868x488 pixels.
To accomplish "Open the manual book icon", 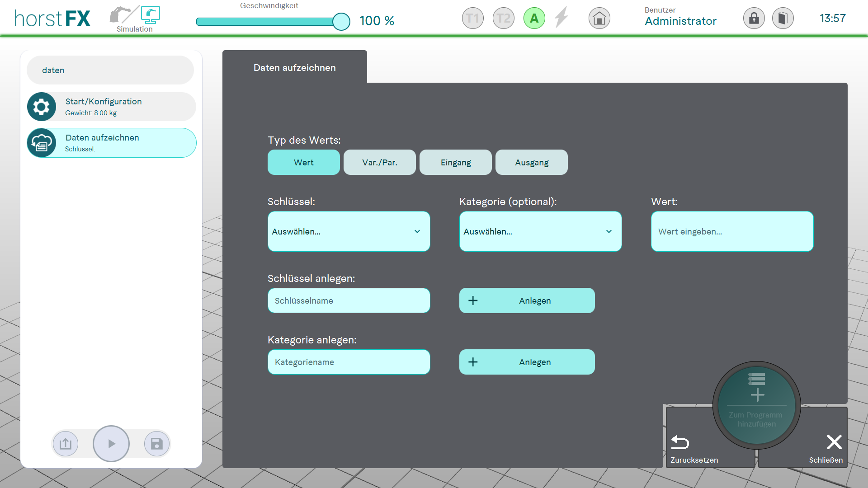I will coord(783,19).
